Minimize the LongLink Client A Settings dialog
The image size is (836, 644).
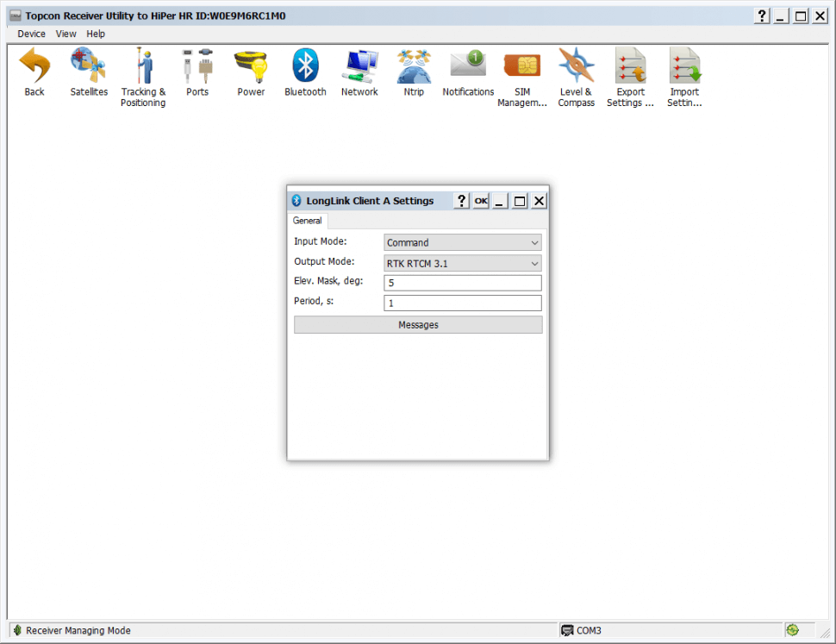coord(500,201)
